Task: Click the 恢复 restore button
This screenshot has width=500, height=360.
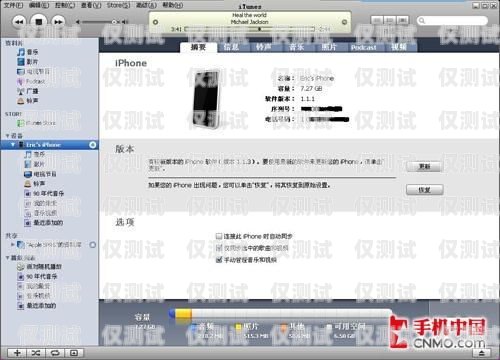Action: pyautogui.click(x=424, y=190)
